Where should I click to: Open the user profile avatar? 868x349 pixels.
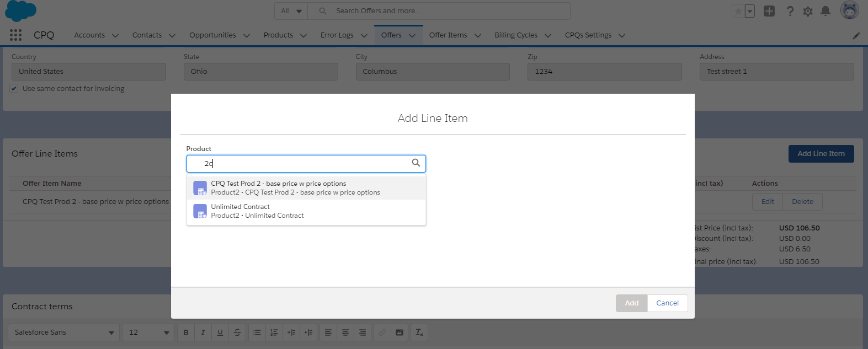click(x=850, y=10)
